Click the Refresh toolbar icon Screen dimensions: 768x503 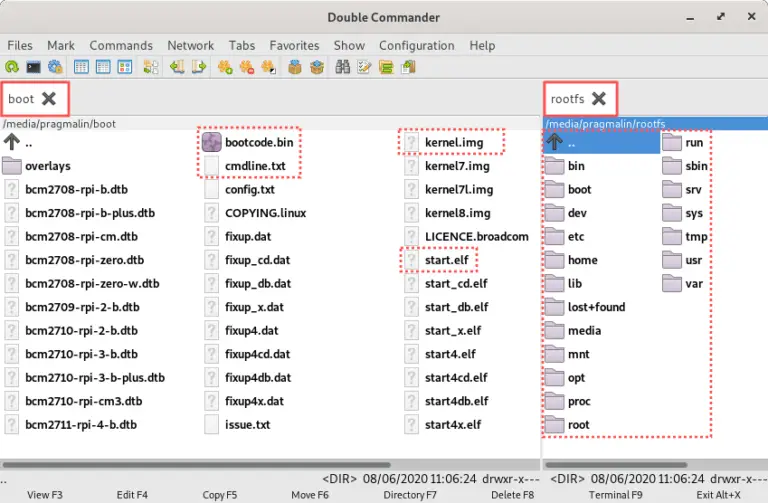point(12,67)
